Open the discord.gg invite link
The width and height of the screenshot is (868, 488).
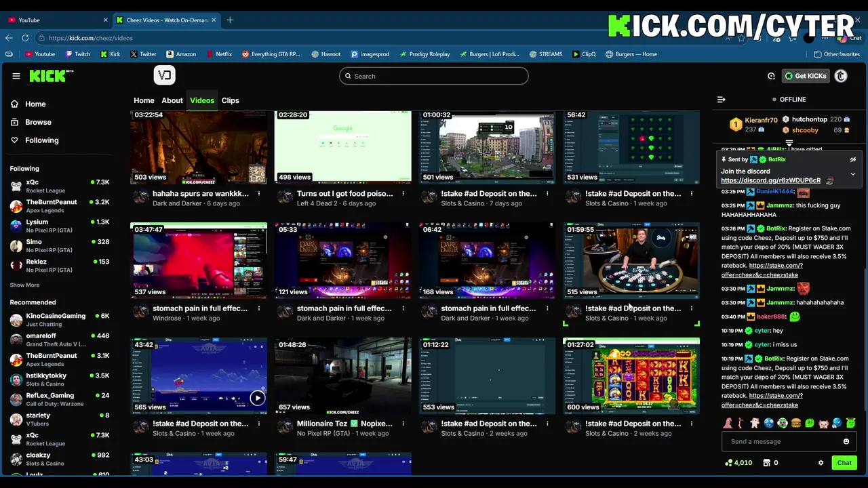(770, 180)
